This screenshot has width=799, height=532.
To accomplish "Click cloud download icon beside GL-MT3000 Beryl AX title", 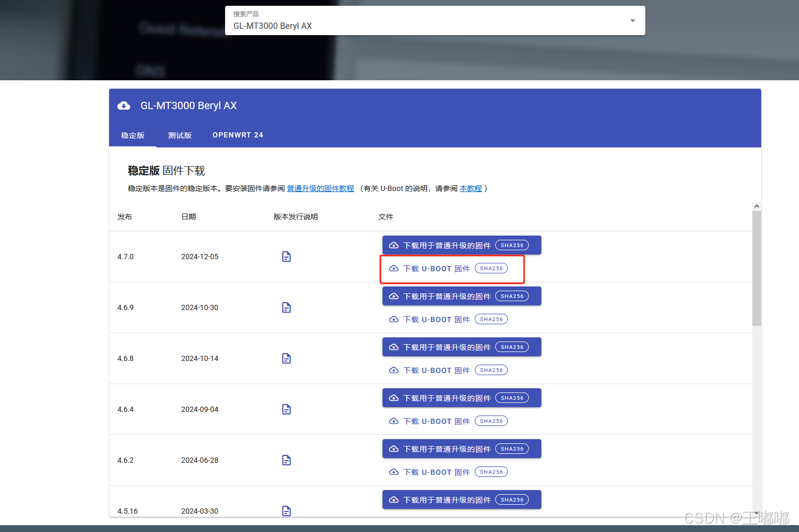I will coord(124,105).
